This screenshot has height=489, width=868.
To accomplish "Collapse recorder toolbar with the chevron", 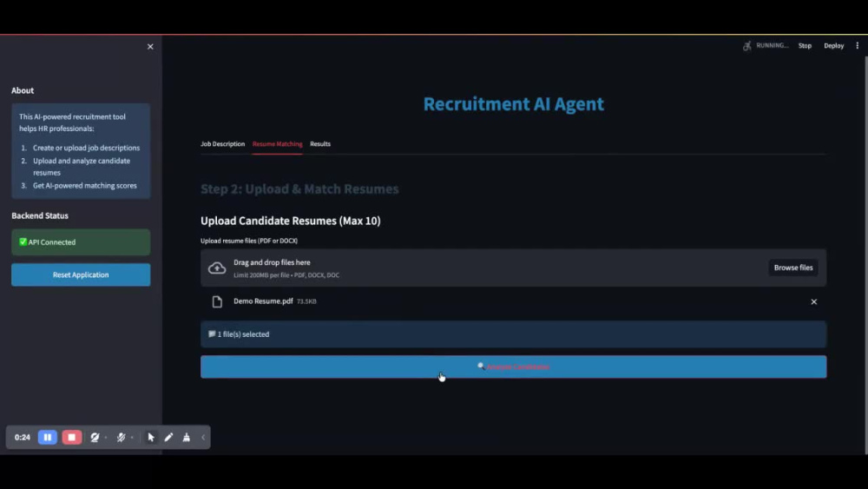I will point(203,438).
